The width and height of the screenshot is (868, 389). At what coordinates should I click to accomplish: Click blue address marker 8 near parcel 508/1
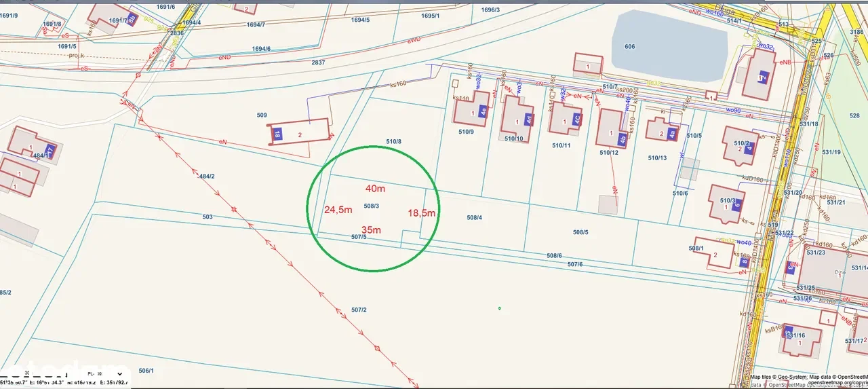pyautogui.click(x=744, y=261)
